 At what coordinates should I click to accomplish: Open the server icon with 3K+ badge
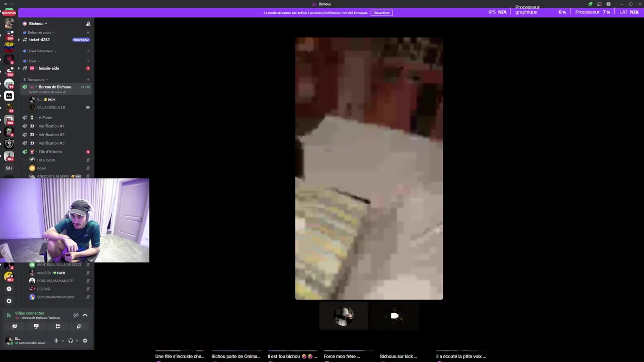click(9, 156)
